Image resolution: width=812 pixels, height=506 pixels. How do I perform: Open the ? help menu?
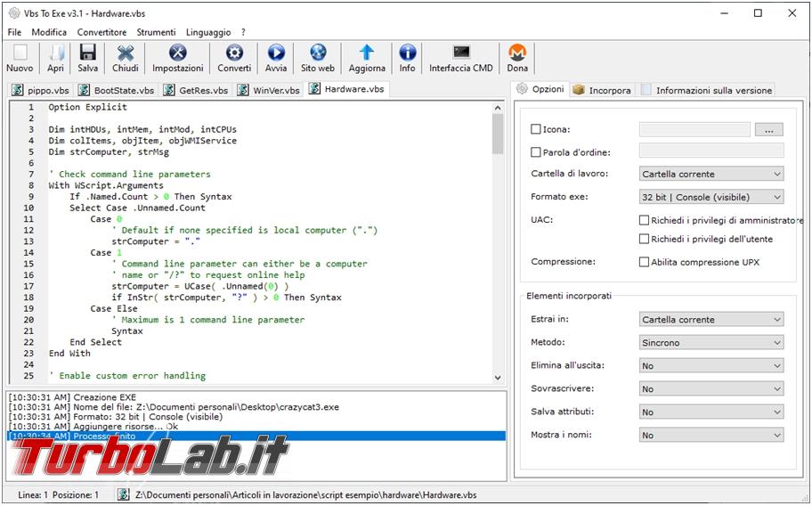[x=243, y=32]
